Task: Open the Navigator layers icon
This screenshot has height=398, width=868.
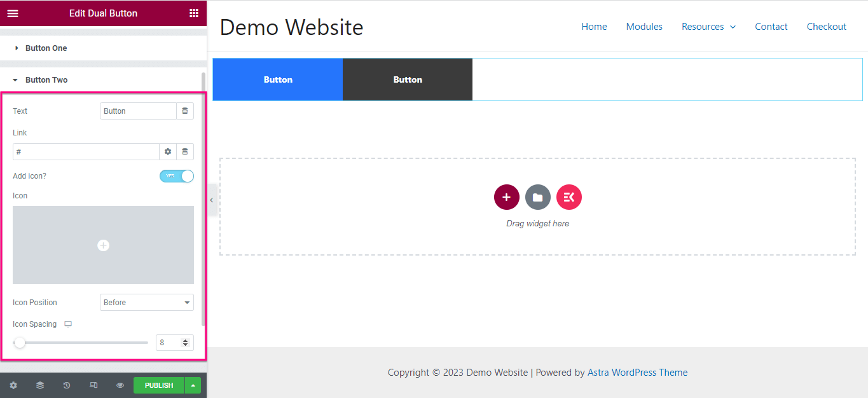Action: click(40, 385)
